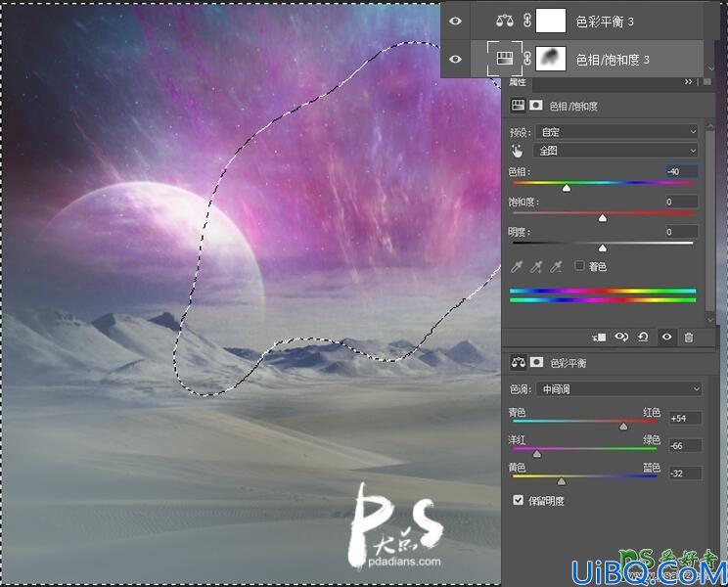Image resolution: width=728 pixels, height=587 pixels.
Task: Click the lower shifted color range bar
Action: click(603, 300)
